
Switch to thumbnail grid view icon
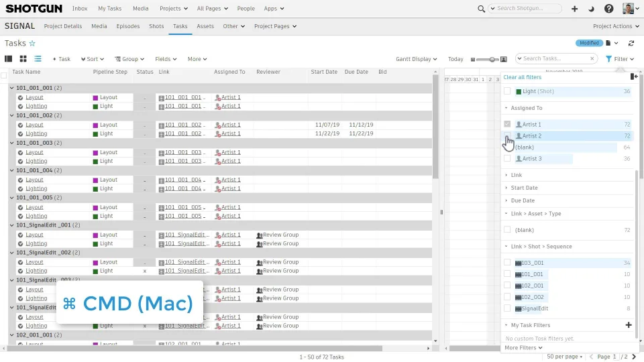pos(23,59)
